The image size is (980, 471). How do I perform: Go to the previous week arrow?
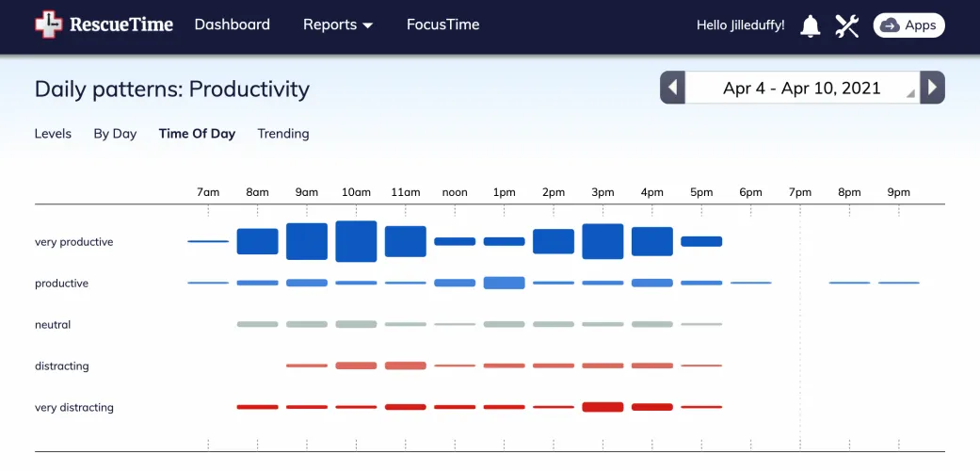(x=672, y=88)
